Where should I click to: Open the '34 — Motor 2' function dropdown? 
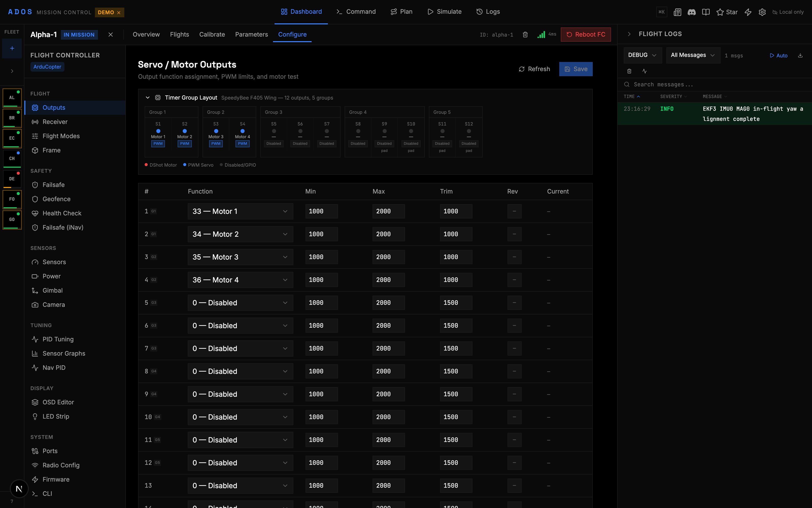pyautogui.click(x=240, y=234)
